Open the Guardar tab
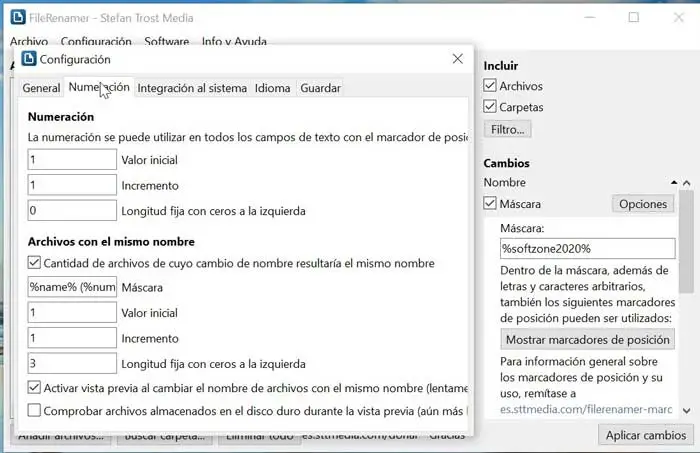 (x=320, y=88)
